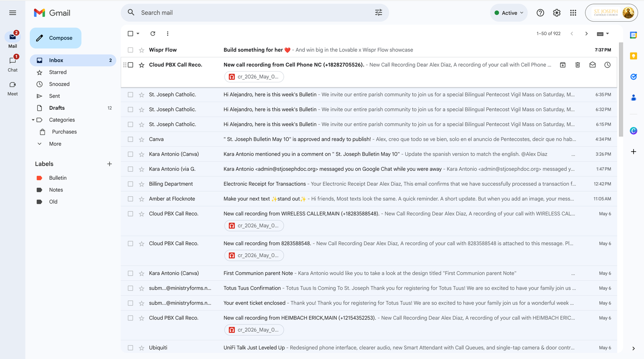
Task: Open the select dropdown arrow beside checkbox
Action: tap(138, 34)
